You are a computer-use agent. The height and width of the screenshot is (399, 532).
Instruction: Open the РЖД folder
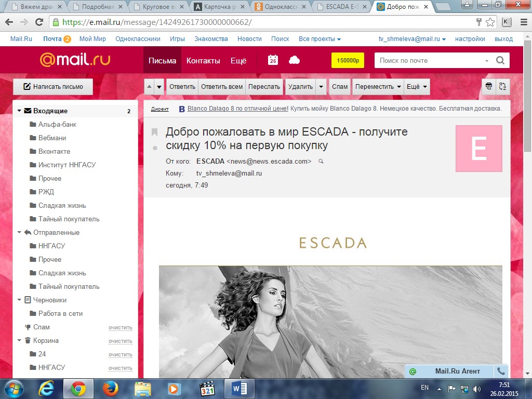click(46, 192)
